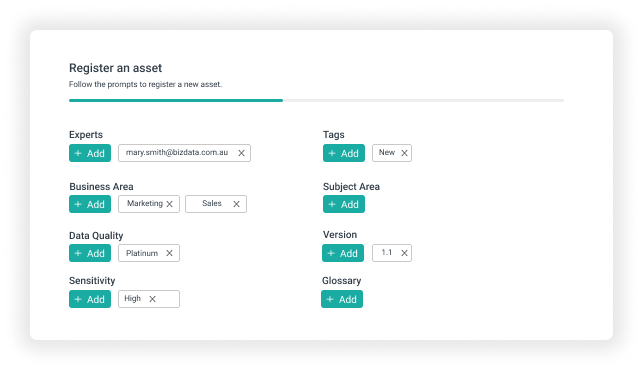Add a version number
643x370 pixels.
(343, 253)
